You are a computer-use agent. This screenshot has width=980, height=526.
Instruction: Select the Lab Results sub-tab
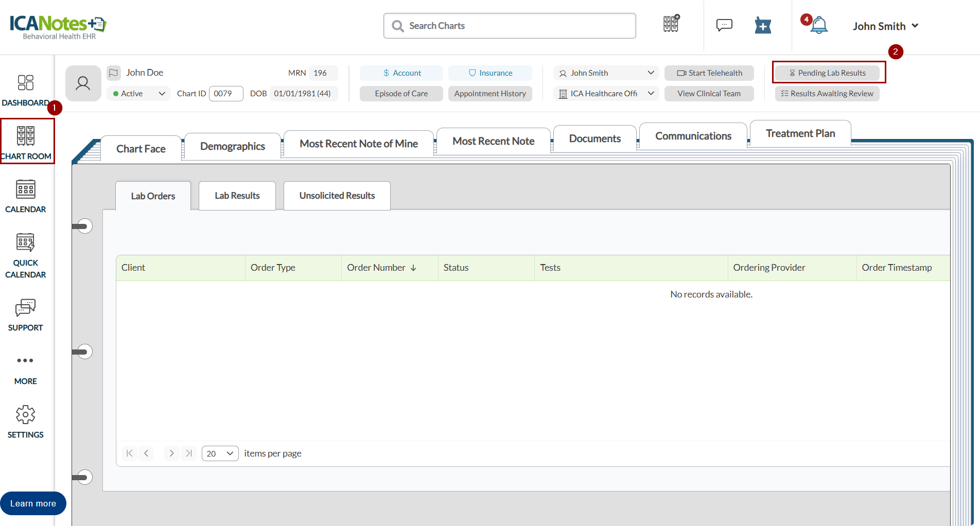[237, 196]
